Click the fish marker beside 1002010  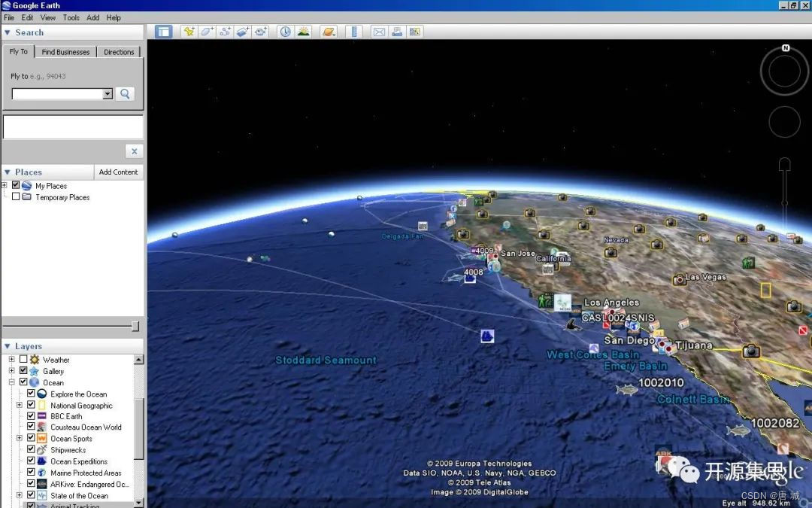point(626,389)
